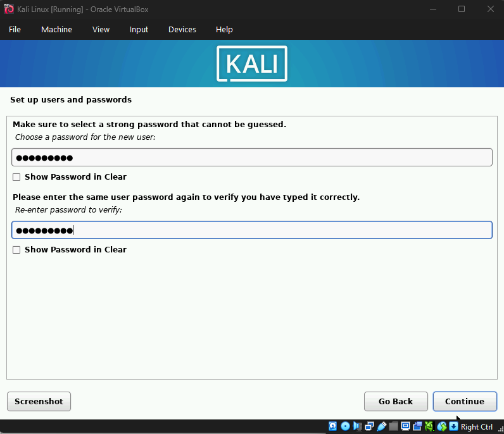Open the File menu

(15, 30)
